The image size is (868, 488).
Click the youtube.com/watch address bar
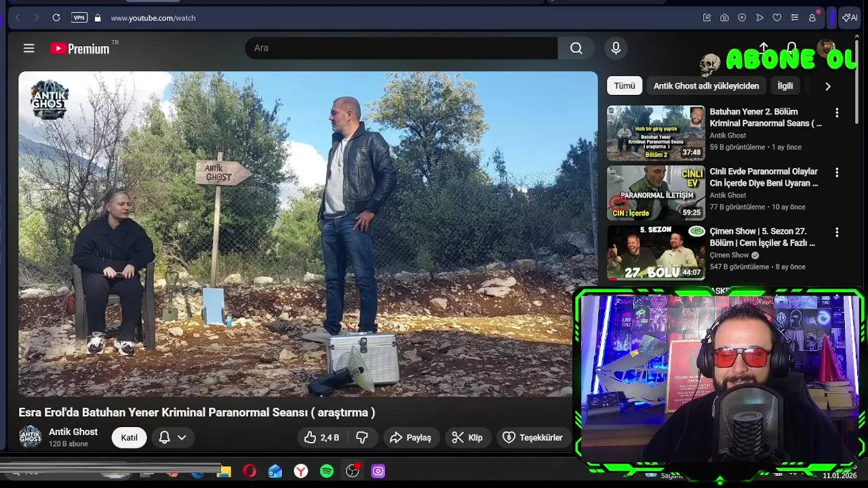coord(153,18)
